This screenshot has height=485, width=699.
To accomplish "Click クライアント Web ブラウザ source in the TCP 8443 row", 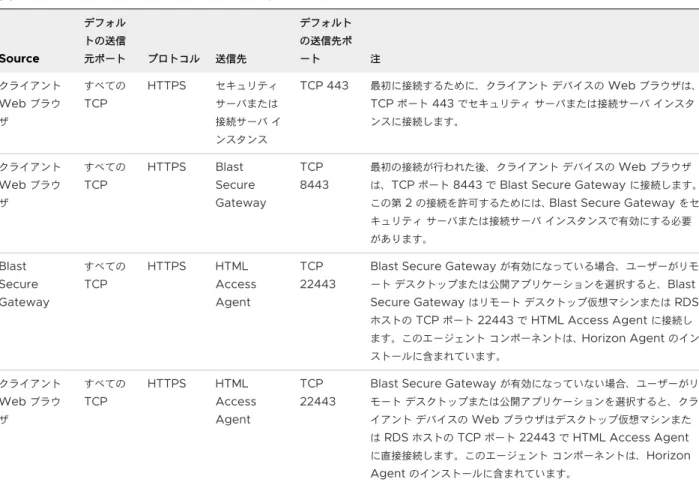I will pyautogui.click(x=30, y=185).
